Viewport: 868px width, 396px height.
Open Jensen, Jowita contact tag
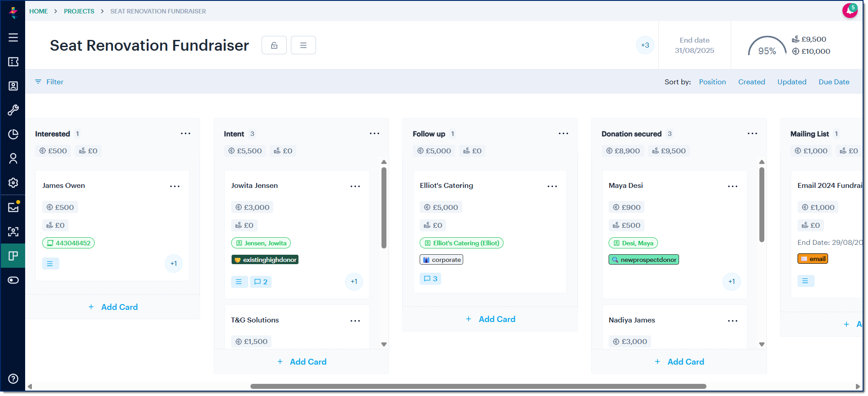(x=261, y=243)
